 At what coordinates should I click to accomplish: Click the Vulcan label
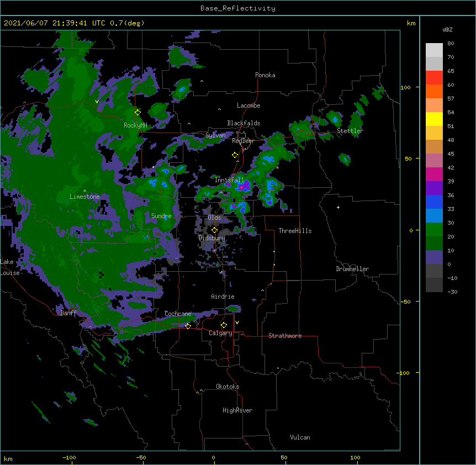pyautogui.click(x=300, y=437)
